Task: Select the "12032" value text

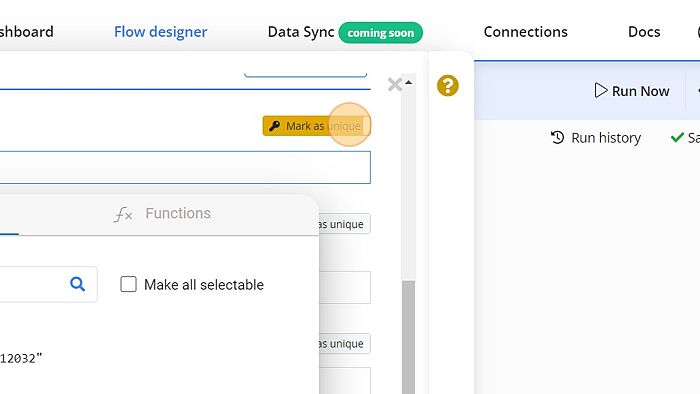Action: [x=21, y=358]
